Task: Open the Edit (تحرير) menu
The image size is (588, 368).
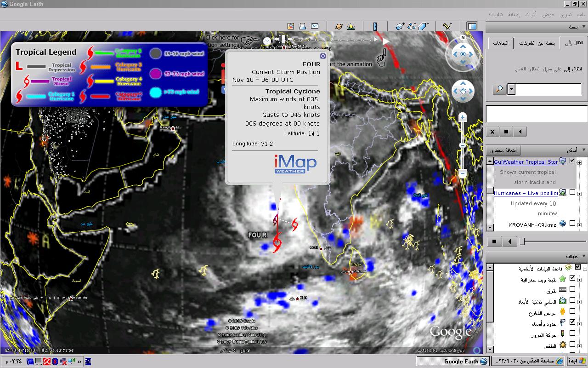Action: 565,15
